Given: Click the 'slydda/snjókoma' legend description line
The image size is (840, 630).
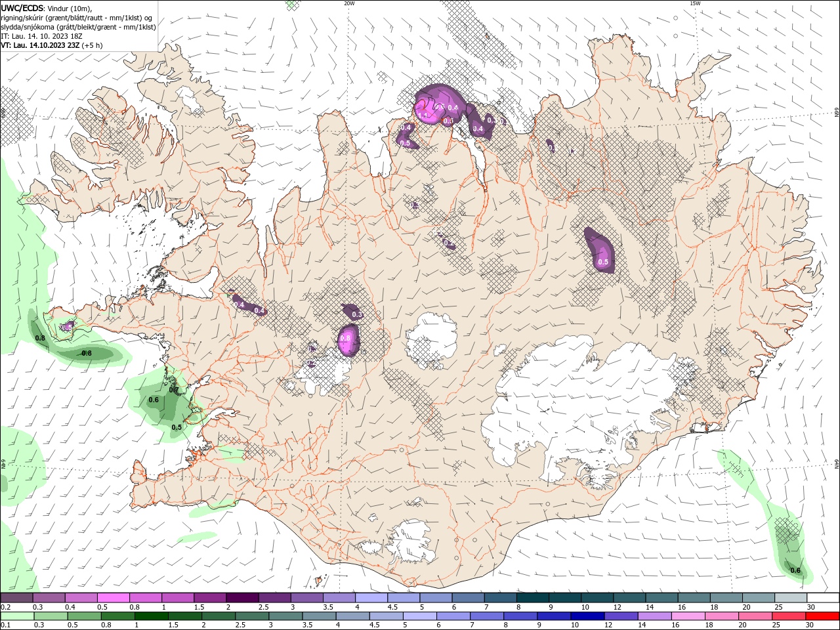Looking at the screenshot, I should 78,27.
